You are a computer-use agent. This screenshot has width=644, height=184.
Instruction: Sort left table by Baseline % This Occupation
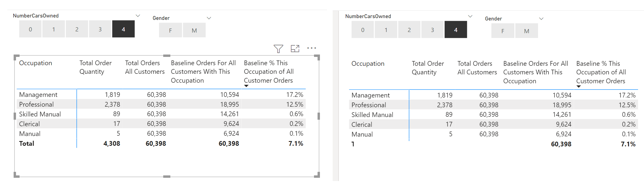[269, 72]
